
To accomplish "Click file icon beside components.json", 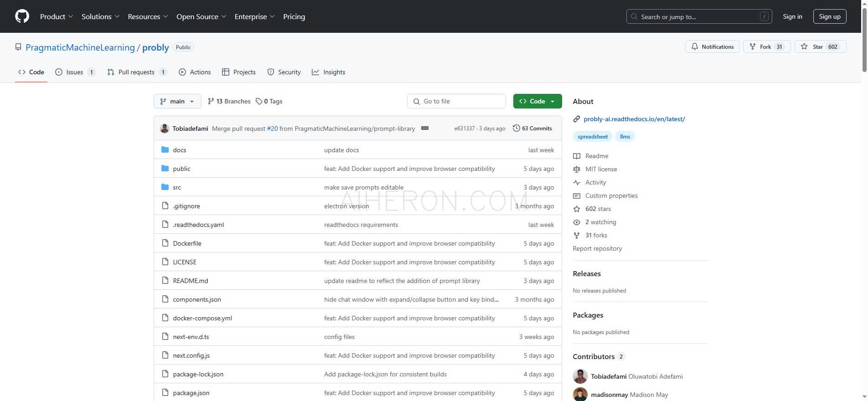I will [x=165, y=299].
